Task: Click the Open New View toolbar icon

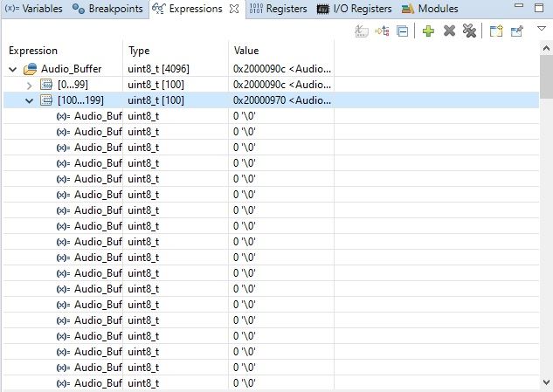Action: [x=496, y=31]
